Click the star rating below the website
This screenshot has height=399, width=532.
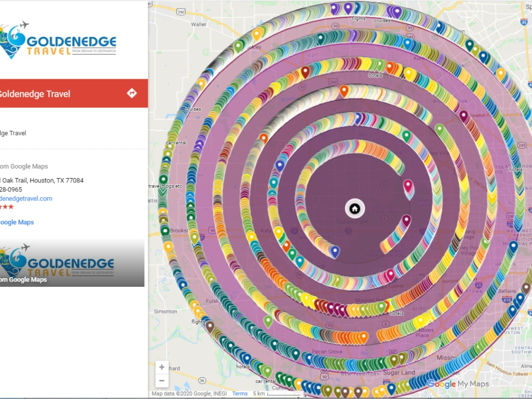click(7, 207)
